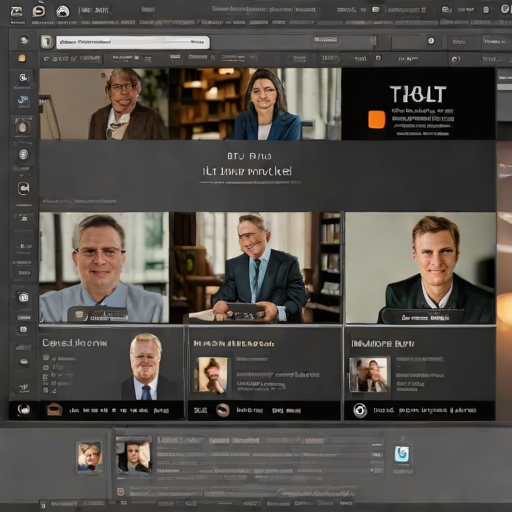Open the blue swirl icon in left sidebar
Screen dimensions: 512x512
(23, 100)
